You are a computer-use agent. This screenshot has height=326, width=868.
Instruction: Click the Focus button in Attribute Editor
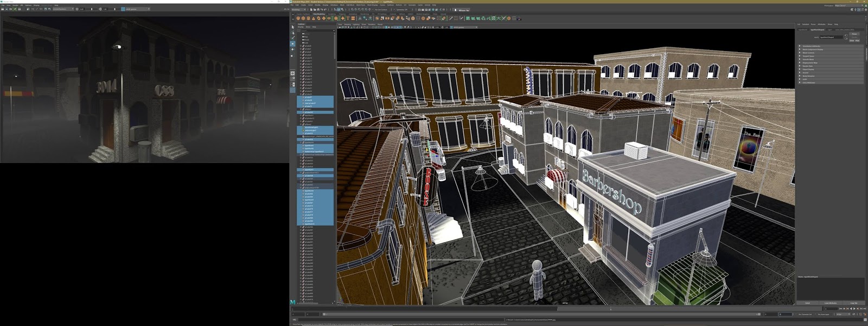[854, 34]
